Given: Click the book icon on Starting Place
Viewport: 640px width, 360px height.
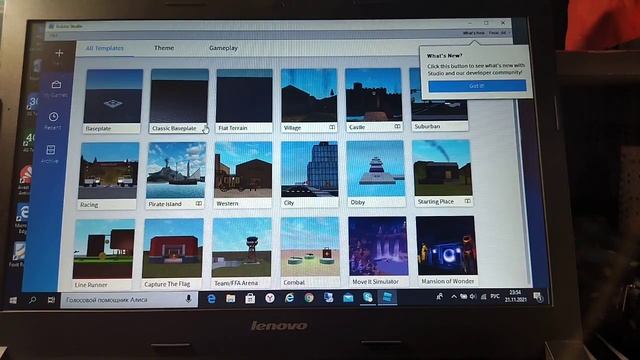Looking at the screenshot, I should tap(467, 201).
